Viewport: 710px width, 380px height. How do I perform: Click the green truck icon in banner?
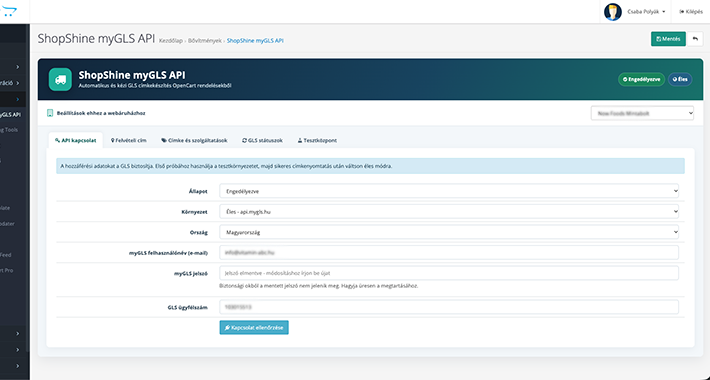click(60, 79)
